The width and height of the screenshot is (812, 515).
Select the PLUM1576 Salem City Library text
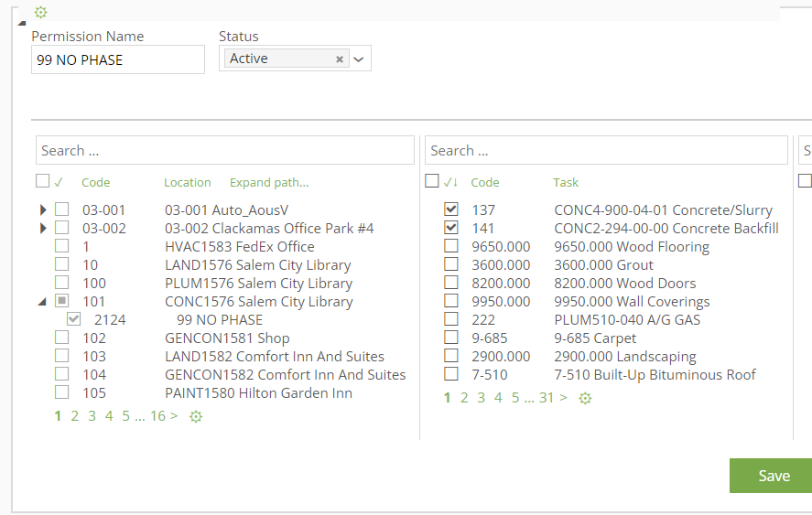pos(258,284)
